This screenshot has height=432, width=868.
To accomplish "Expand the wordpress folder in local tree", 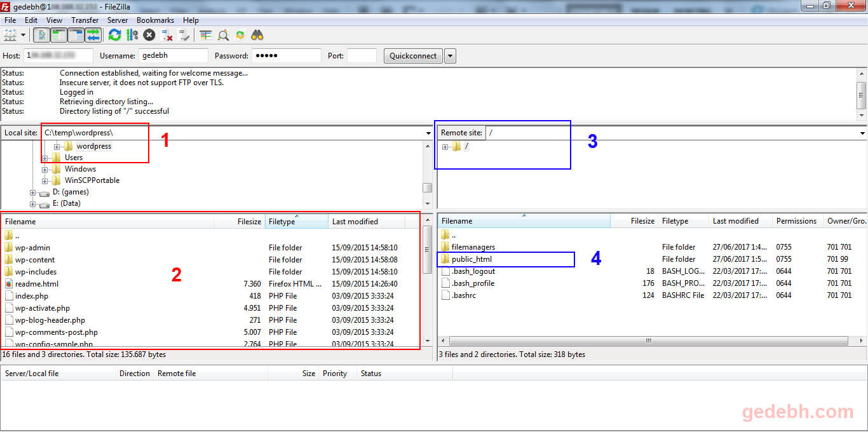I will click(57, 147).
